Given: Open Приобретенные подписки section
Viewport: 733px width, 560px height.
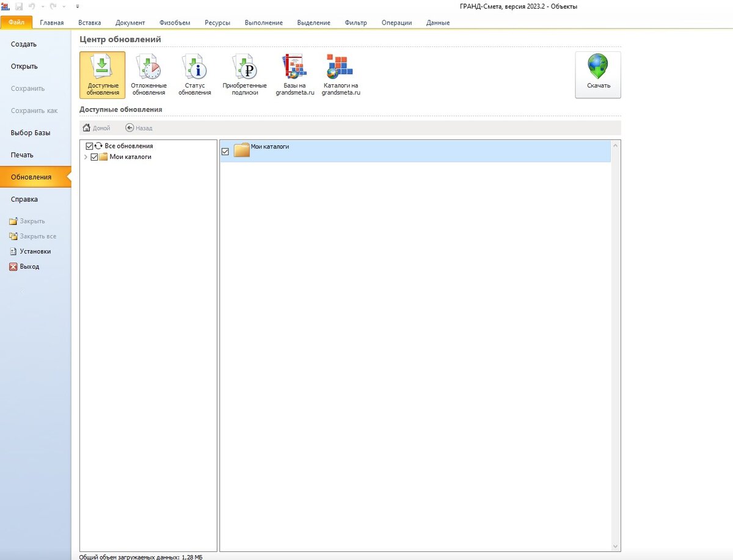Looking at the screenshot, I should click(x=244, y=75).
